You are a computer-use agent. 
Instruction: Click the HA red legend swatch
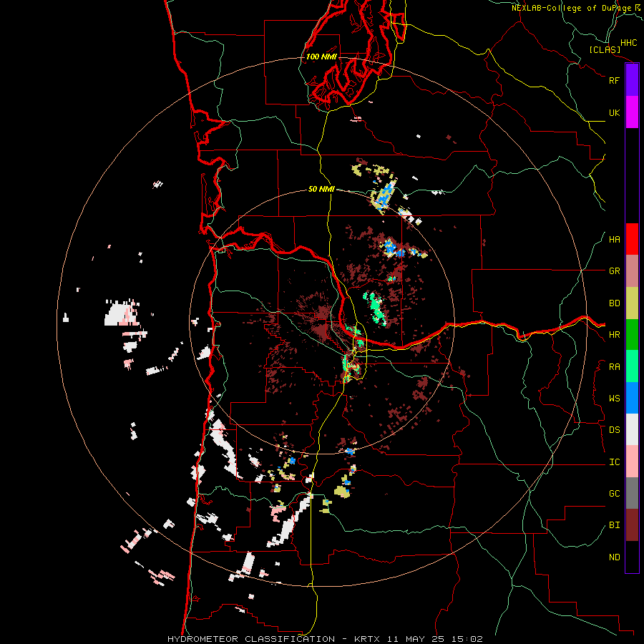632,239
